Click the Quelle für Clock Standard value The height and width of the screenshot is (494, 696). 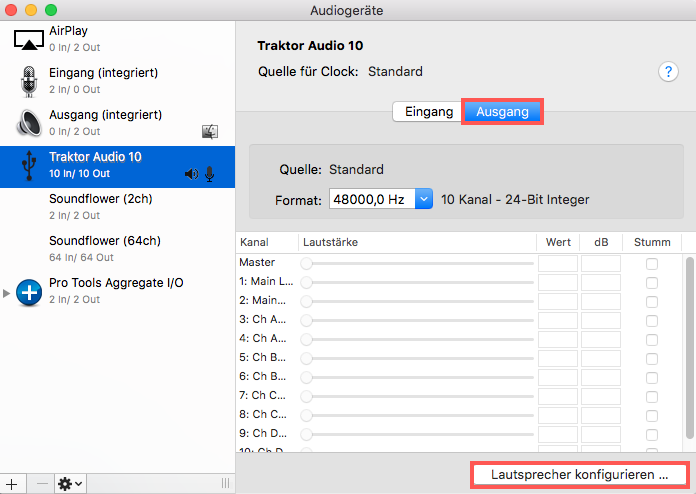point(395,71)
